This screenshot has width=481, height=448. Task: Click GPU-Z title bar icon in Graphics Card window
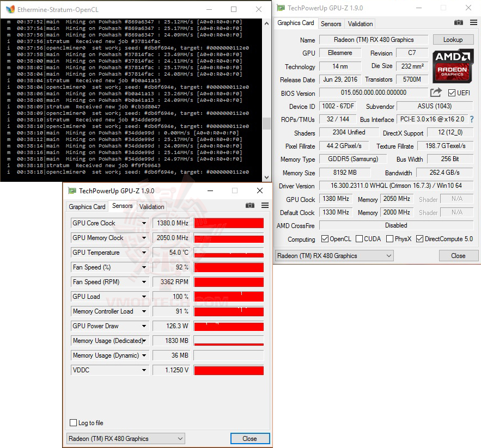281,8
